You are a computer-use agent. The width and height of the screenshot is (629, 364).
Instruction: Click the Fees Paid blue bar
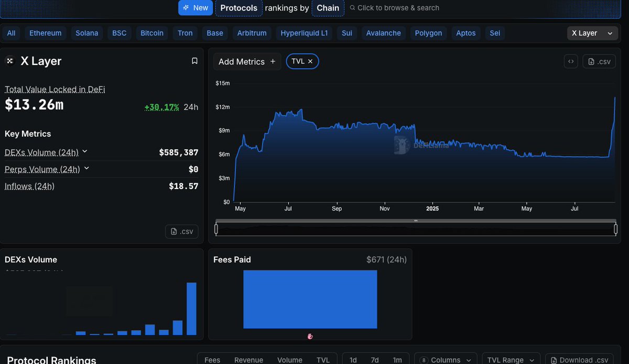[310, 299]
